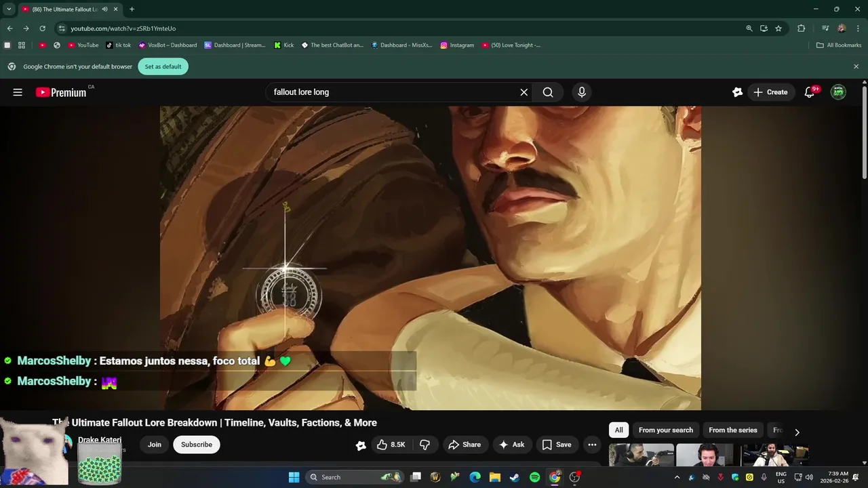Open the sparkle icon left of Create

737,92
